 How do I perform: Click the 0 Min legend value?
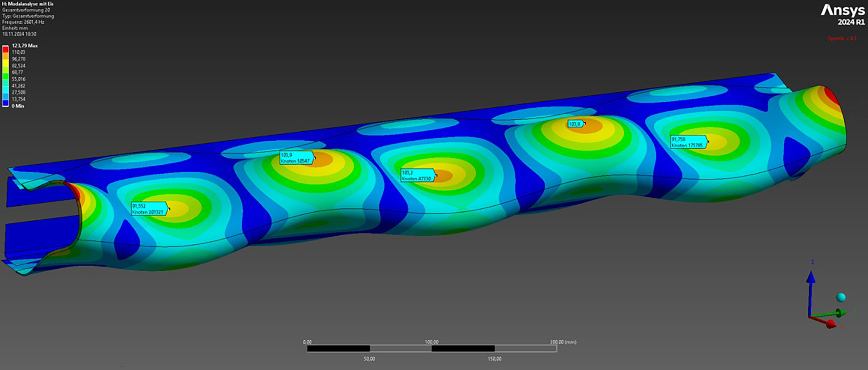(18, 106)
